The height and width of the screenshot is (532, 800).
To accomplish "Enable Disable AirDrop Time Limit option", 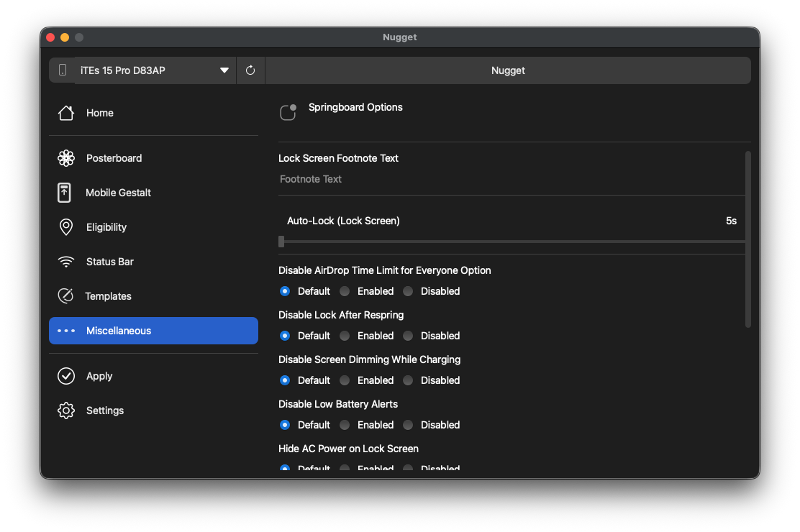I will [345, 291].
